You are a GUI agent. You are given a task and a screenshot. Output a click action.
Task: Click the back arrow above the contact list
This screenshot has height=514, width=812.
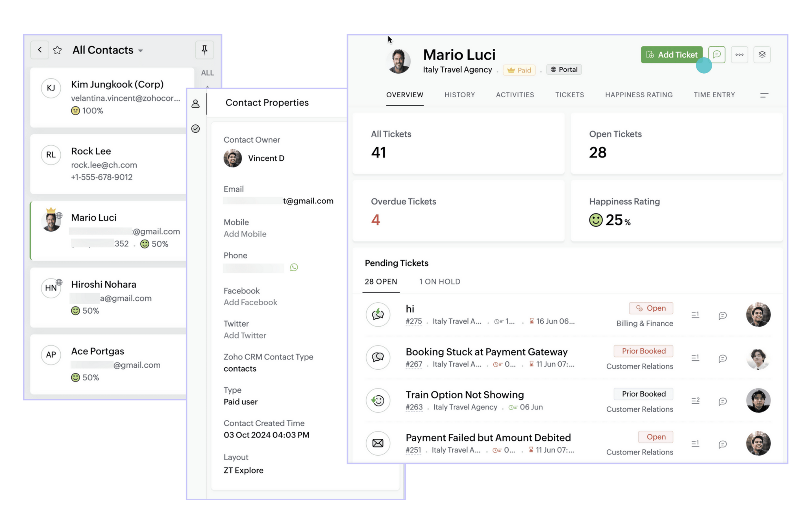click(39, 50)
